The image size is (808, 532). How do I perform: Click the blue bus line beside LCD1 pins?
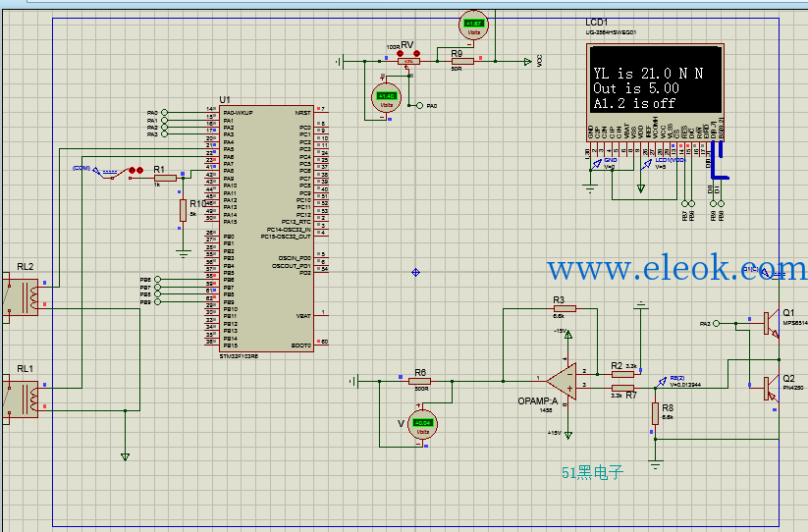pos(713,160)
